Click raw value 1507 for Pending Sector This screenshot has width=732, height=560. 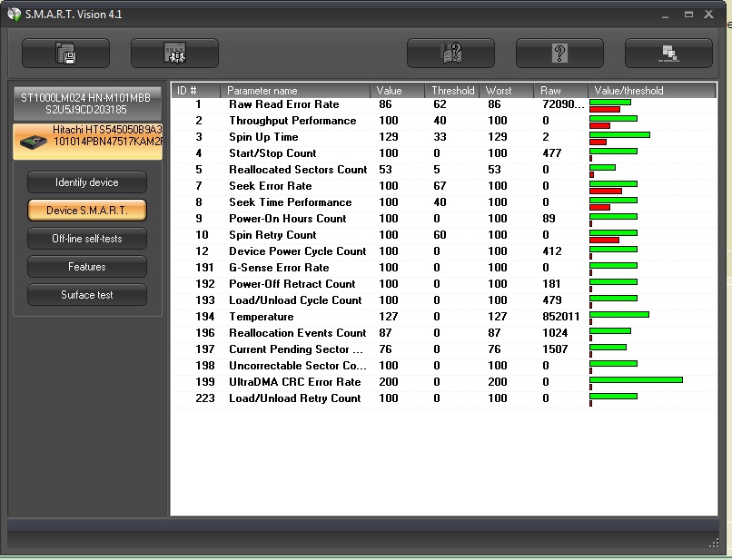click(x=555, y=349)
